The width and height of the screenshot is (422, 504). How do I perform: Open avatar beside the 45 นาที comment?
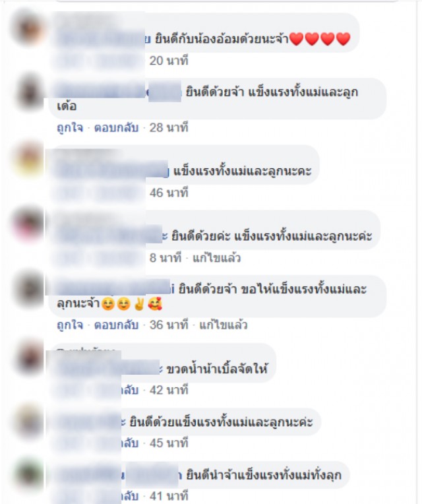click(29, 422)
